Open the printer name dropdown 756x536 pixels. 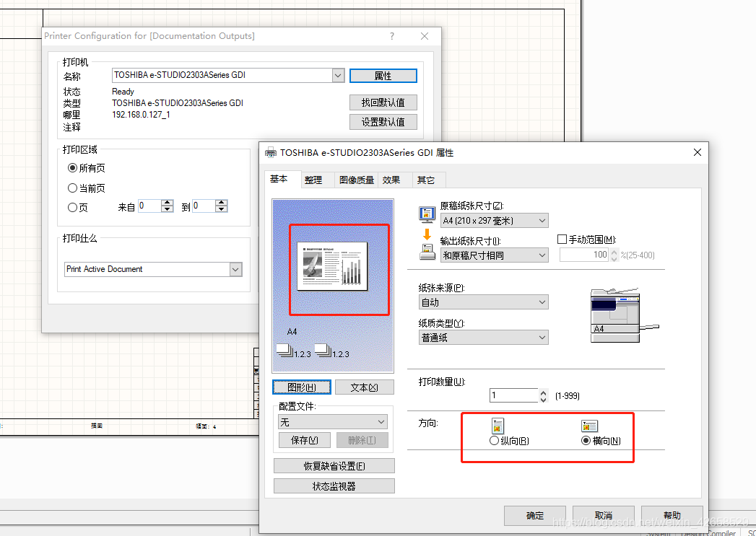(338, 75)
